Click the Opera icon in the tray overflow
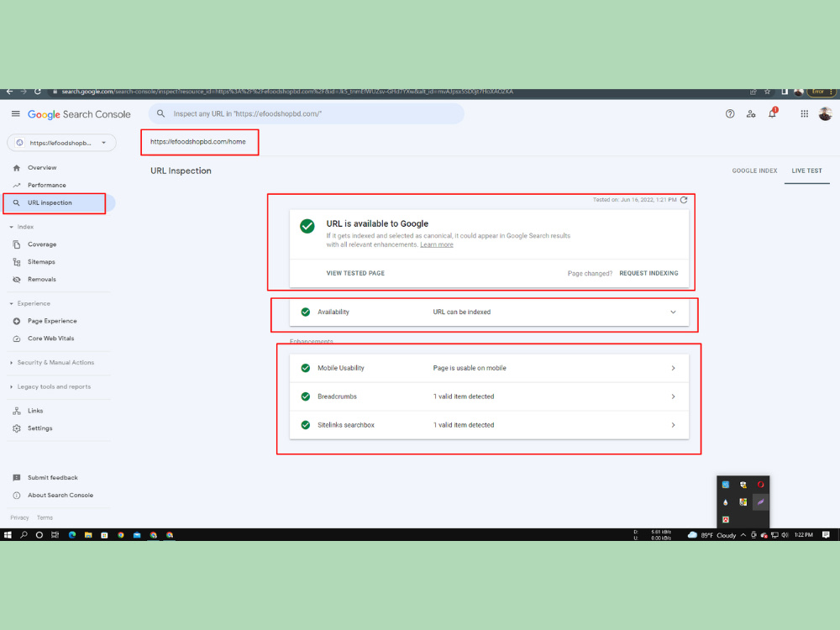Viewport: 840px width, 630px height. (760, 485)
